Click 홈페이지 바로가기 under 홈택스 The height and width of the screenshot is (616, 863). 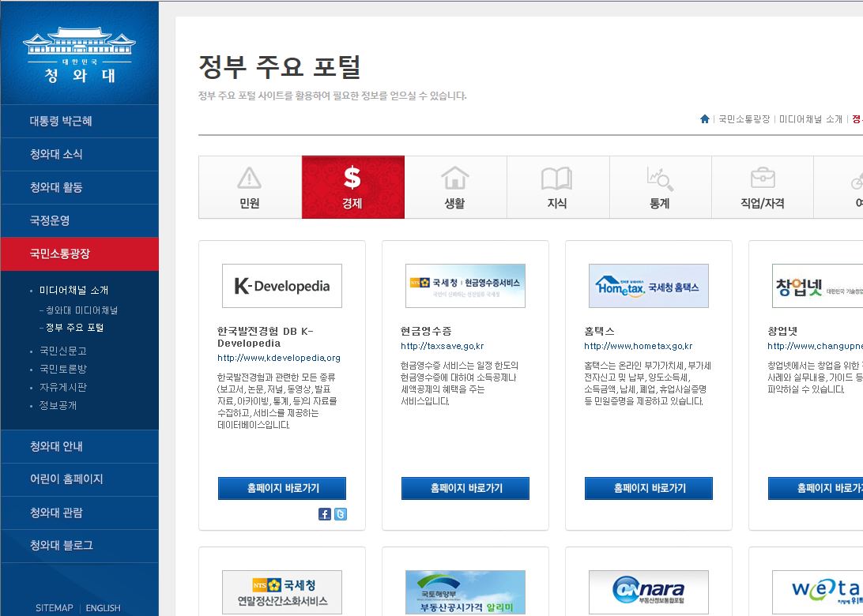click(649, 488)
